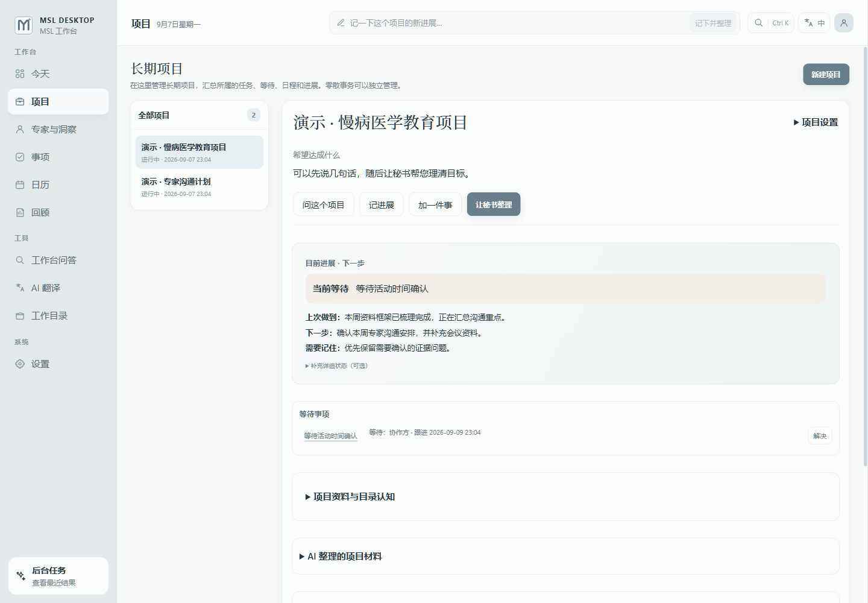Click the 当前等待 status banner

pos(565,288)
